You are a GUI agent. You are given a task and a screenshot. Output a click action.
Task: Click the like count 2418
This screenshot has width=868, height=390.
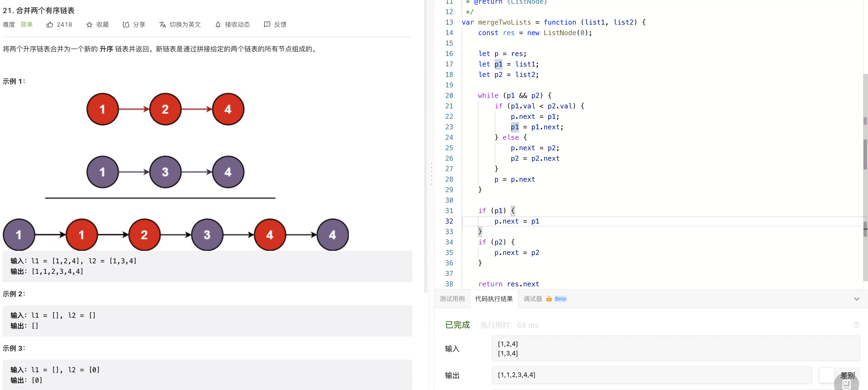click(64, 25)
